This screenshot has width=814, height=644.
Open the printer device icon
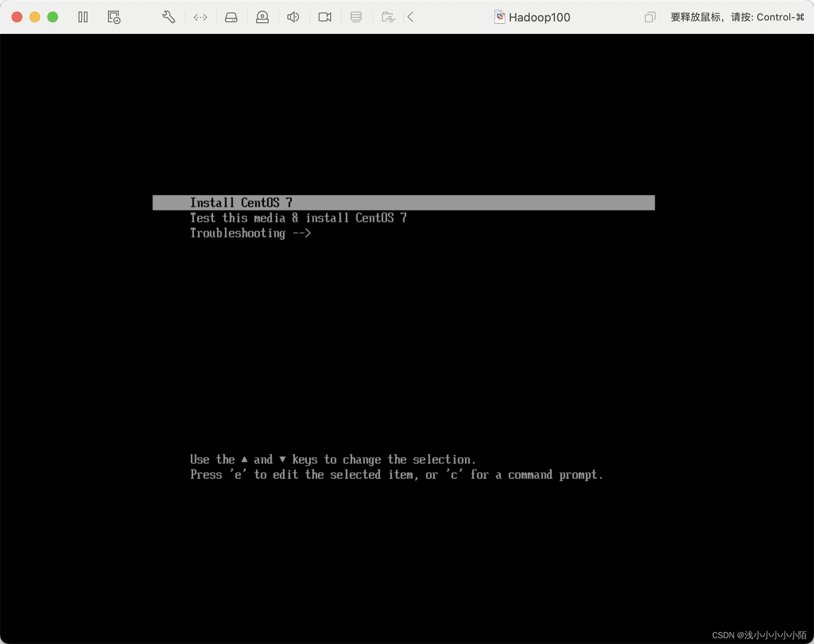[356, 17]
